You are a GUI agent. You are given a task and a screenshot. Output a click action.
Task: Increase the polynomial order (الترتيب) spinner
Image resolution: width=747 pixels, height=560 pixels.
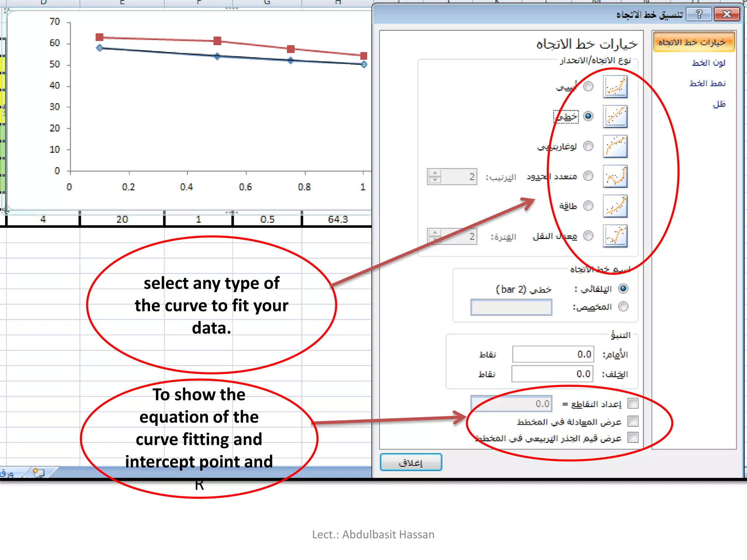[x=435, y=173]
